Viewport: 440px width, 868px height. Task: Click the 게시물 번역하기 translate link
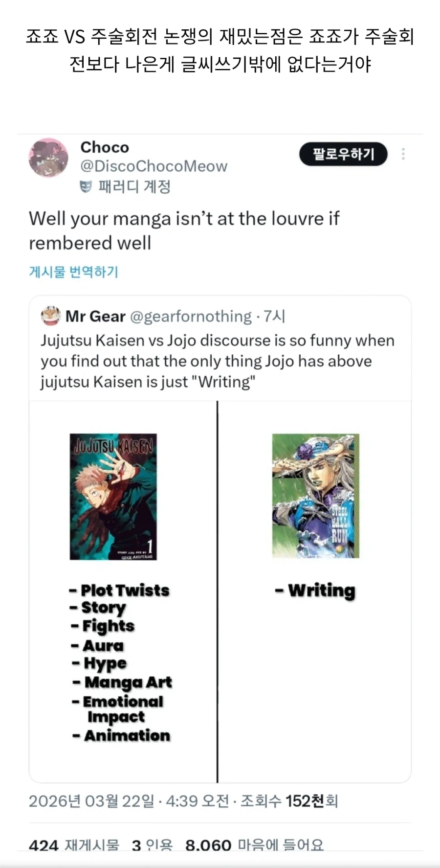click(74, 272)
